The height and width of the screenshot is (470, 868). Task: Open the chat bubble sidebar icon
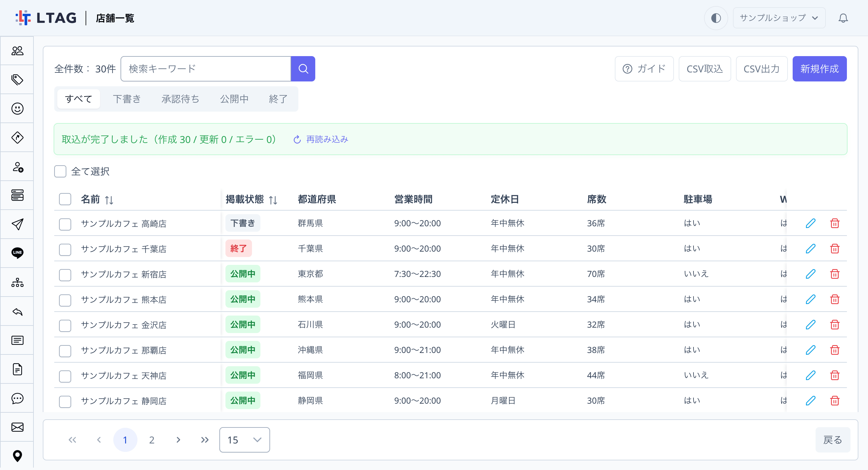(17, 398)
